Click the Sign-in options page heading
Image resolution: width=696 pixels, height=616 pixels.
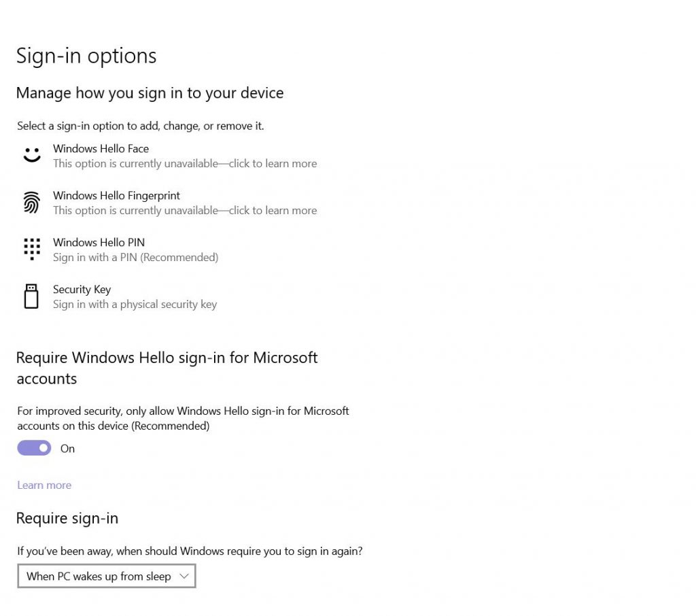point(86,56)
